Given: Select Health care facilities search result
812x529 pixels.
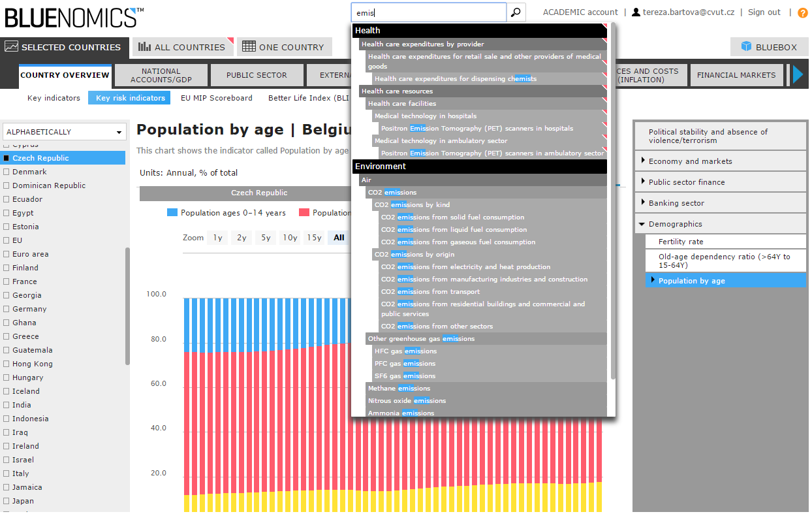Looking at the screenshot, I should pyautogui.click(x=486, y=104).
